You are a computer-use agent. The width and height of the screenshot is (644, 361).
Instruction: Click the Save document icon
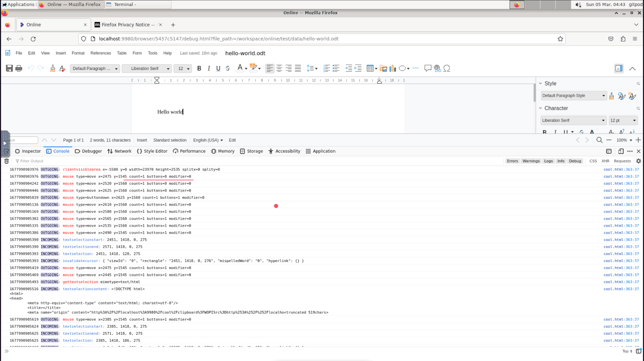[x=9, y=68]
